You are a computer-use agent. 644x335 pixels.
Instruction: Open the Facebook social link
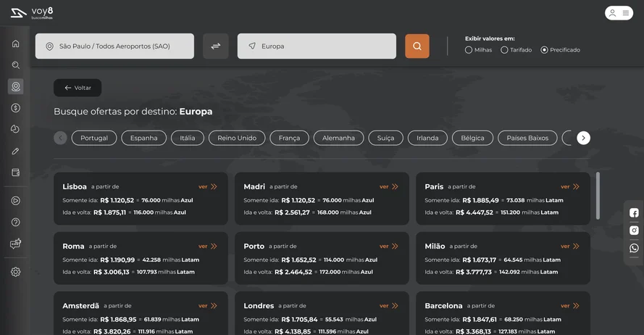coord(634,213)
